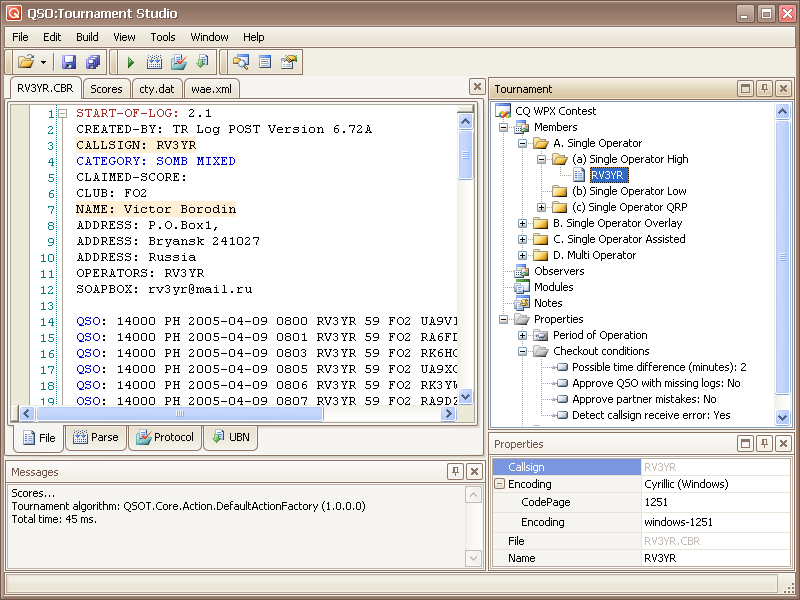Toggle the pin on the Tournament panel

[765, 89]
